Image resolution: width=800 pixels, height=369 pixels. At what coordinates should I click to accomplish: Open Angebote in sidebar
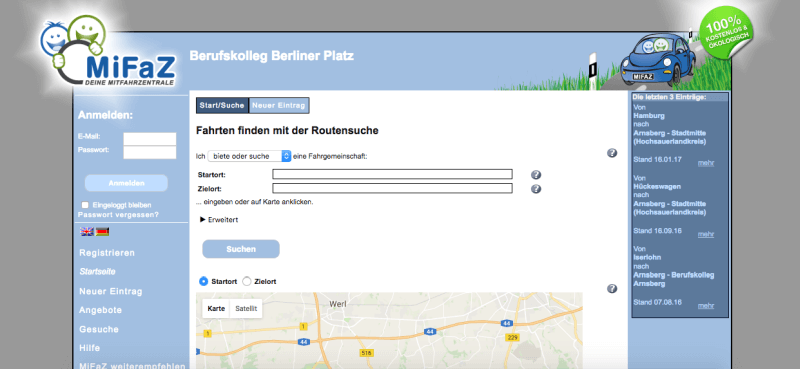pyautogui.click(x=101, y=310)
